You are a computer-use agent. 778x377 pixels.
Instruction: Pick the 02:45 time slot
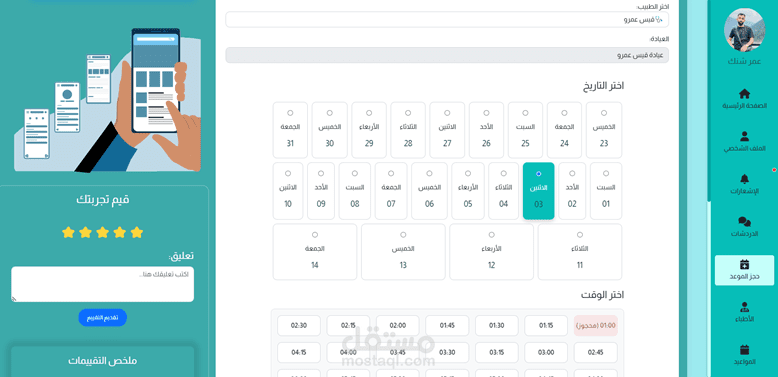pyautogui.click(x=596, y=353)
